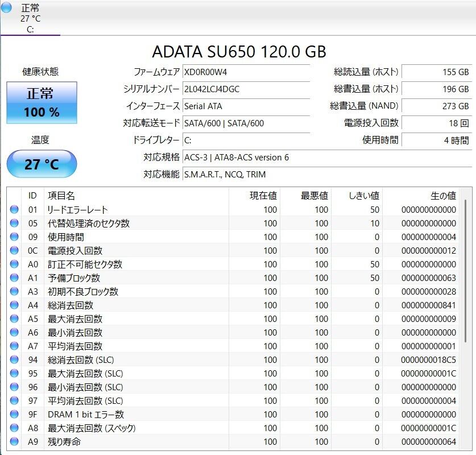Click the status orb beside 残り寿命

point(14,442)
